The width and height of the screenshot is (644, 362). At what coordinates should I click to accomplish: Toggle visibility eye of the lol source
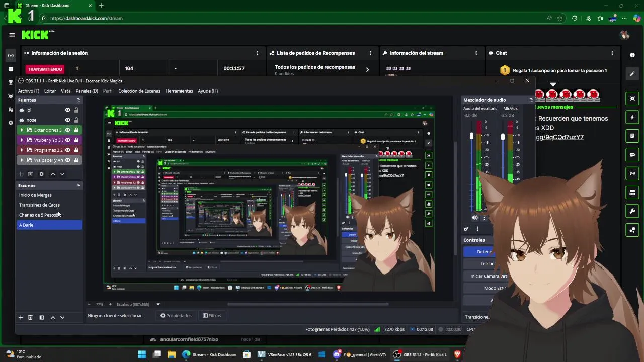[x=67, y=110]
